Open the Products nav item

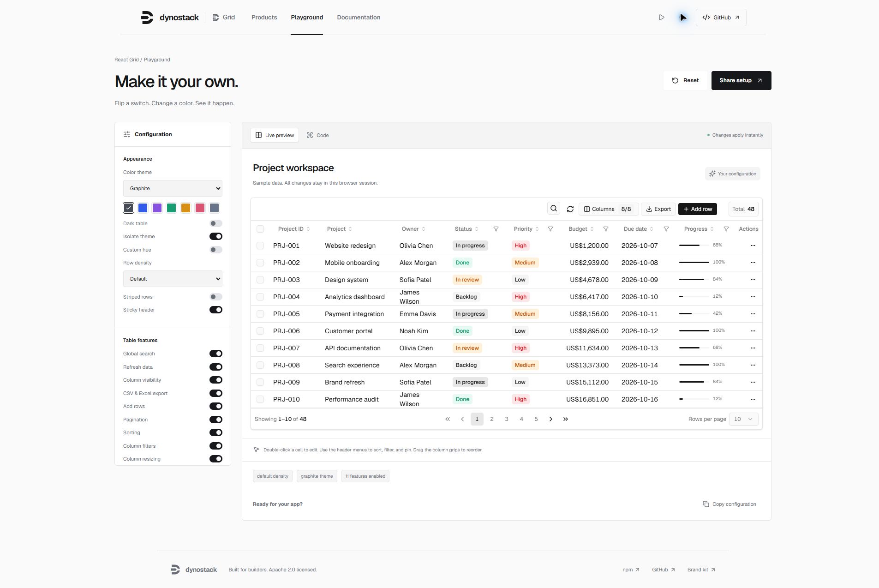pyautogui.click(x=264, y=18)
